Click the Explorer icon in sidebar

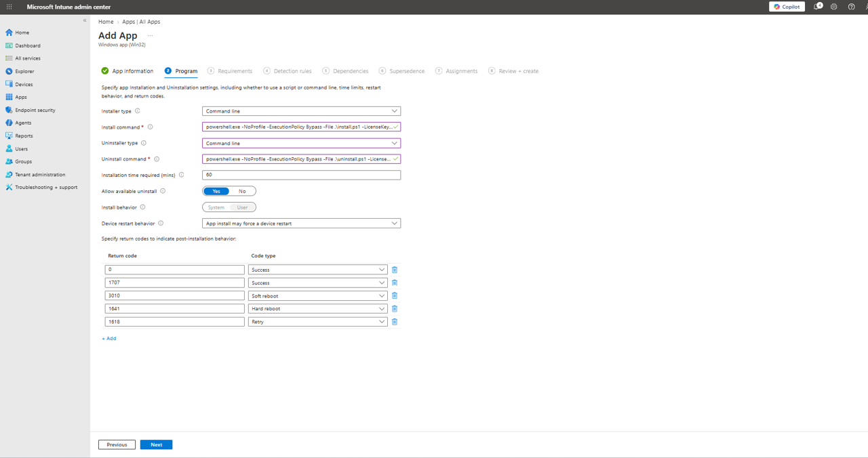(9, 71)
